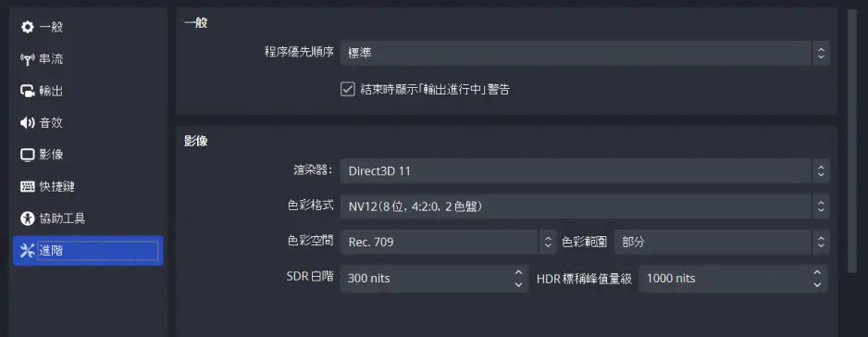Screen dimensions: 868x337
Task: Click the 進階 tools wrench icon
Action: (27, 251)
